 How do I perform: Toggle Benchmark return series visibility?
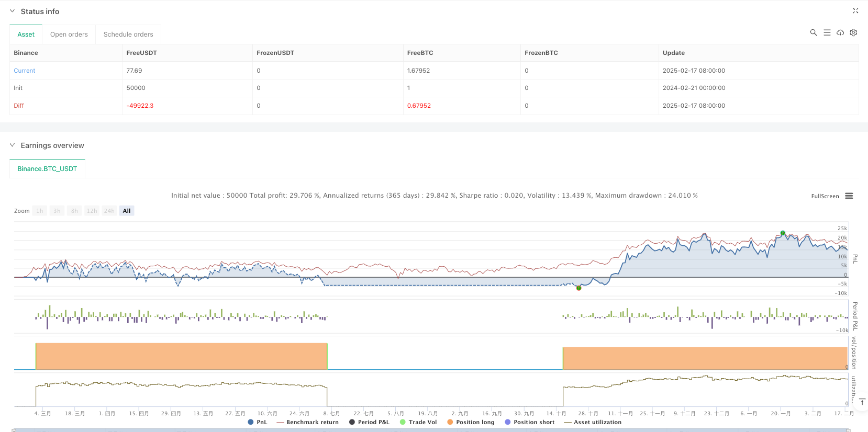(x=308, y=422)
